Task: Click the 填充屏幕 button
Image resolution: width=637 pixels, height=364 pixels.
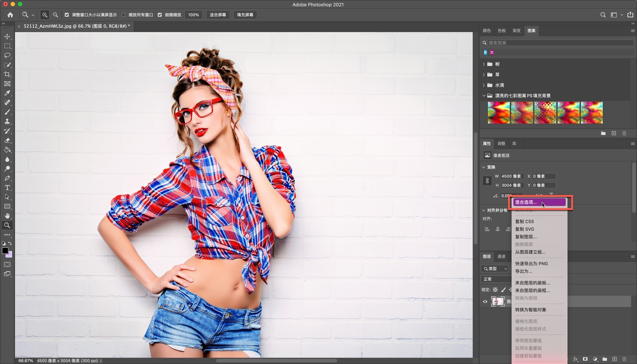Action: (245, 15)
